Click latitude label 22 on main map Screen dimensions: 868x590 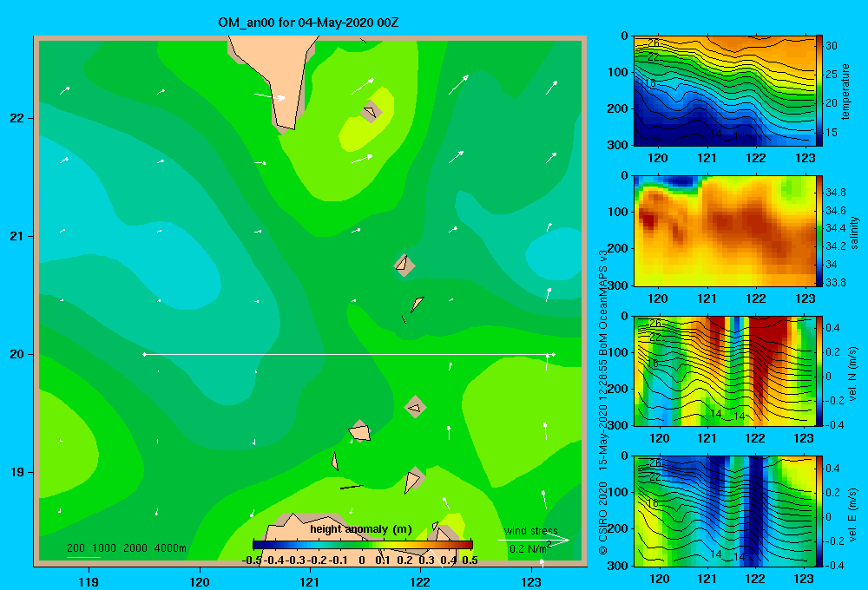(17, 118)
